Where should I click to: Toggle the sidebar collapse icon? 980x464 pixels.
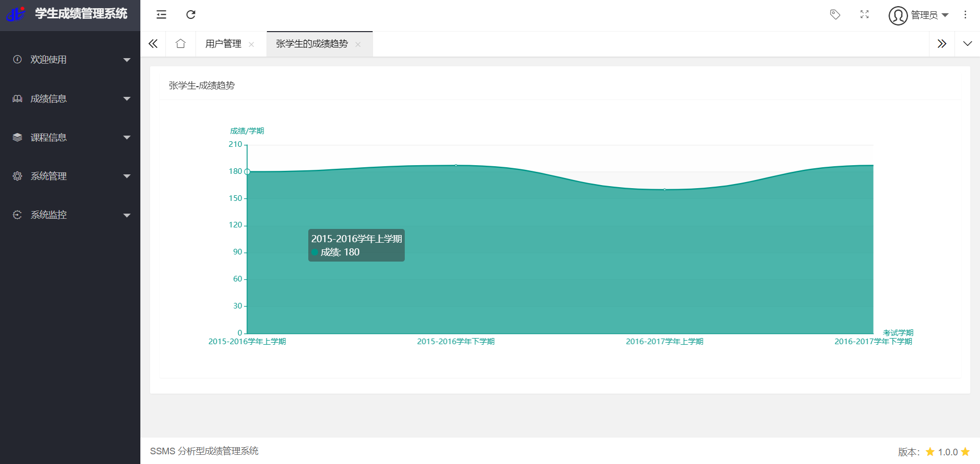[161, 15]
